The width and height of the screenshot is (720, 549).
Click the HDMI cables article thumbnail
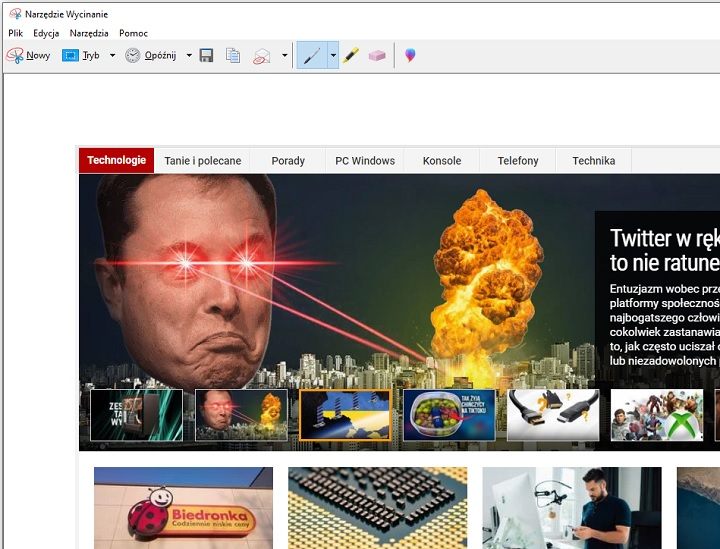tap(553, 415)
